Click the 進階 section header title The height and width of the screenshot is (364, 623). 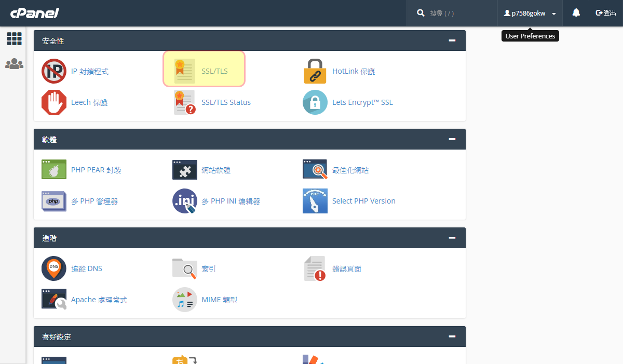pos(49,238)
